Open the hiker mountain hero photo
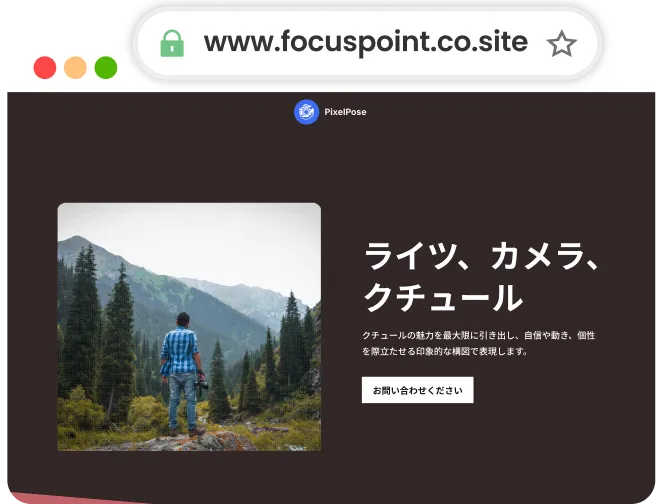Viewport: 664px width, 504px height. click(x=189, y=327)
